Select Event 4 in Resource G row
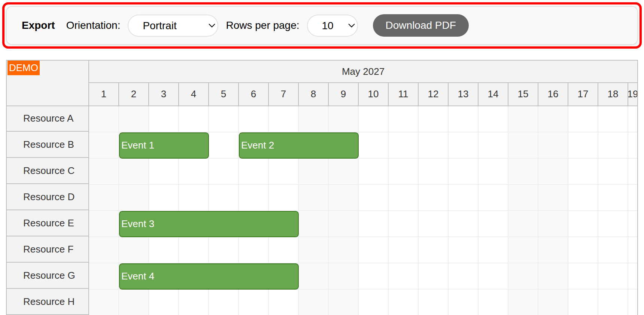Viewport: 644px width, 315px height. [209, 276]
